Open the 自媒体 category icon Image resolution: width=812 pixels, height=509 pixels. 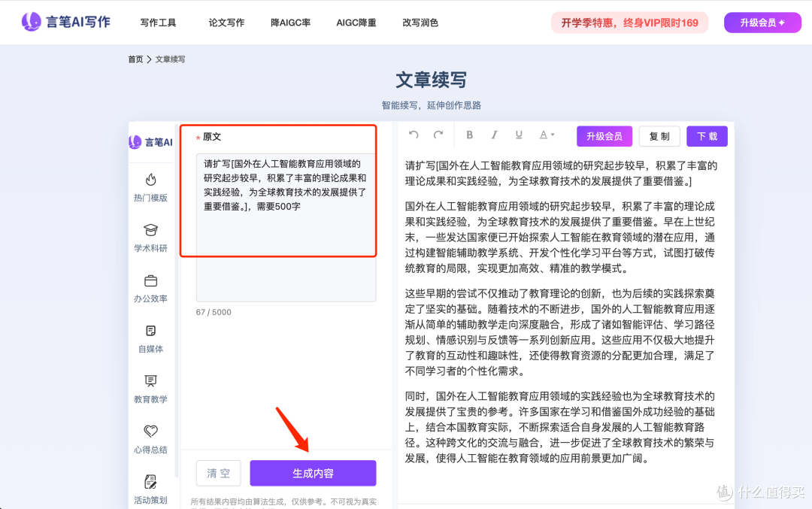150,338
